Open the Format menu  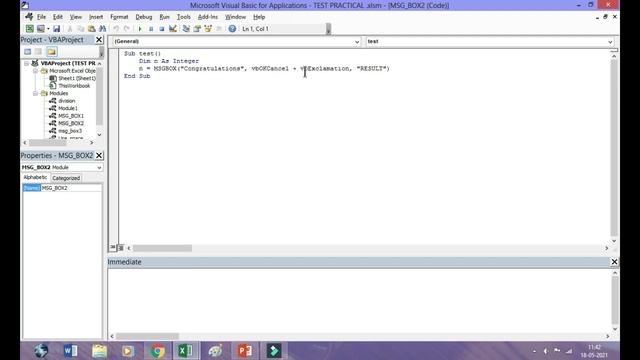pyautogui.click(x=119, y=17)
